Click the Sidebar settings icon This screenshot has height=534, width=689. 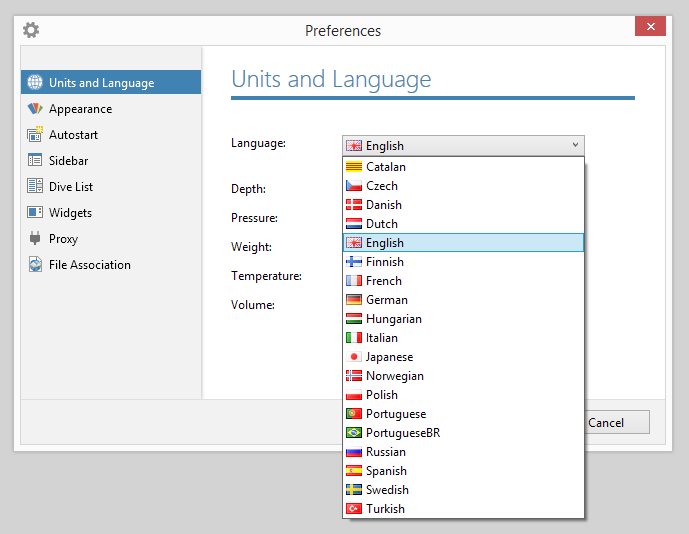click(x=35, y=161)
